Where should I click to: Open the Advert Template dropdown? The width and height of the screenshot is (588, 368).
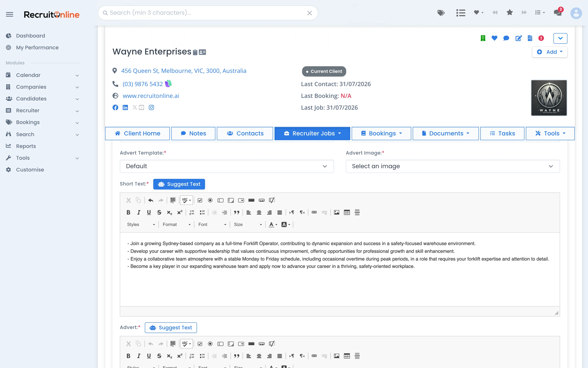227,166
